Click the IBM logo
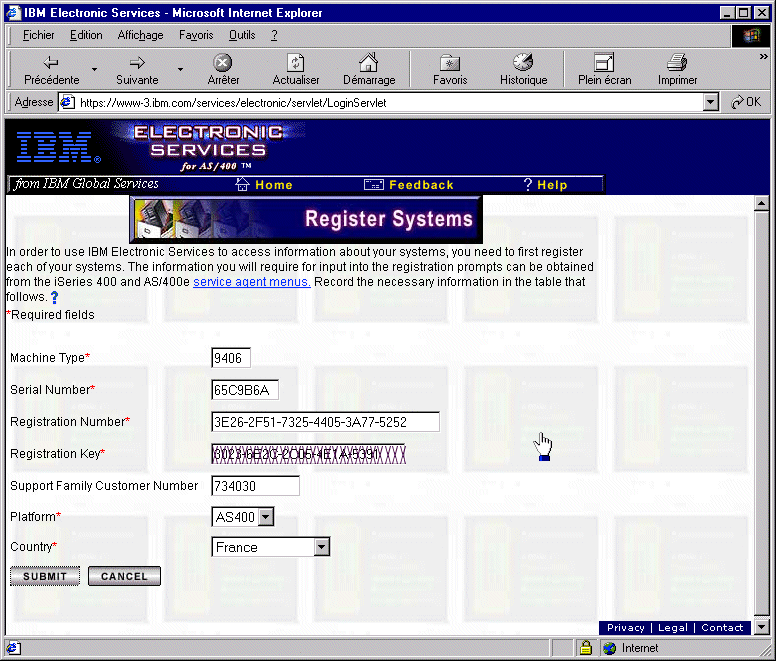Image resolution: width=776 pixels, height=661 pixels. [x=58, y=147]
